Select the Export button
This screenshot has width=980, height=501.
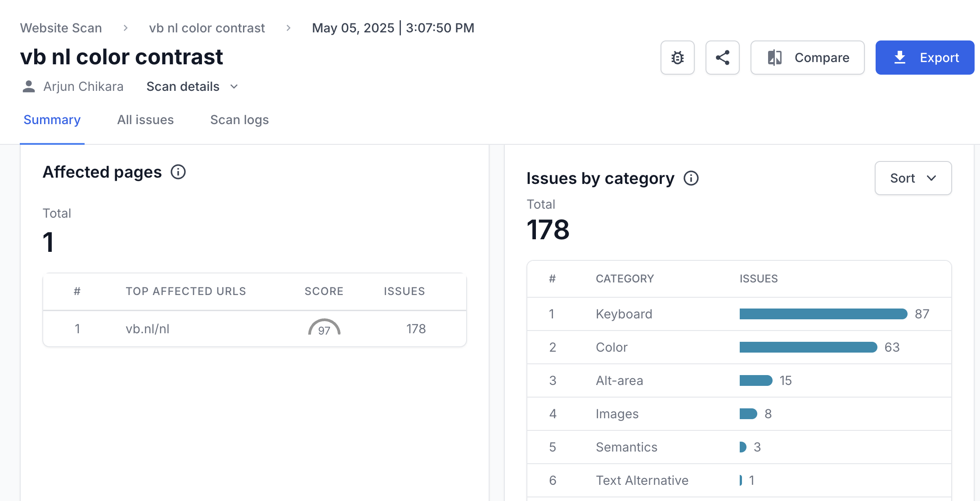point(925,58)
